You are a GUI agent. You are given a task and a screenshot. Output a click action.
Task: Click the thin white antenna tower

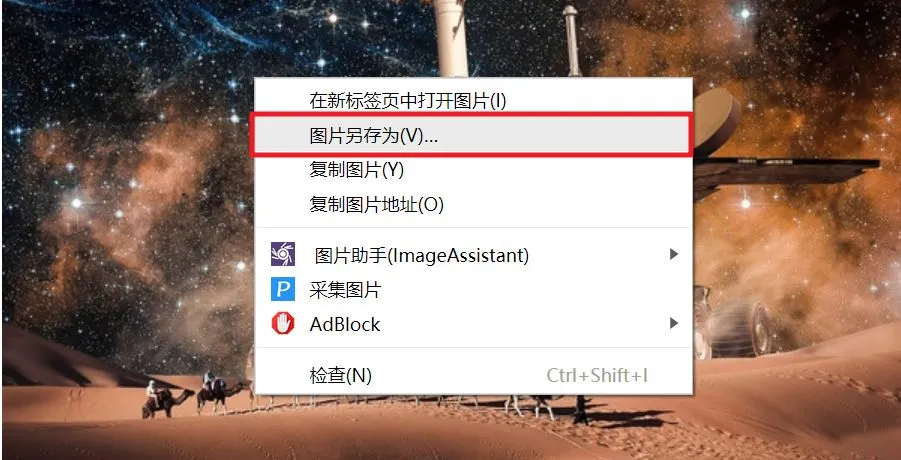click(571, 40)
